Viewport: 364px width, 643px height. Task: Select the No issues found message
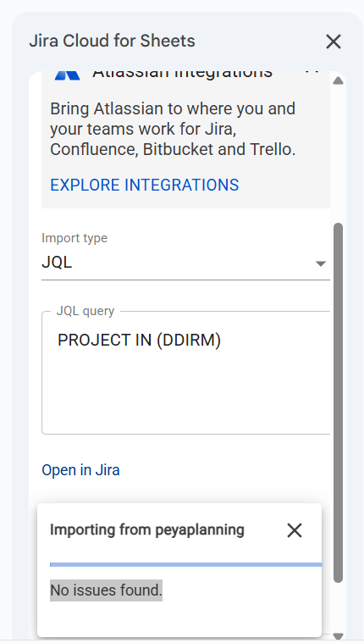click(x=106, y=590)
